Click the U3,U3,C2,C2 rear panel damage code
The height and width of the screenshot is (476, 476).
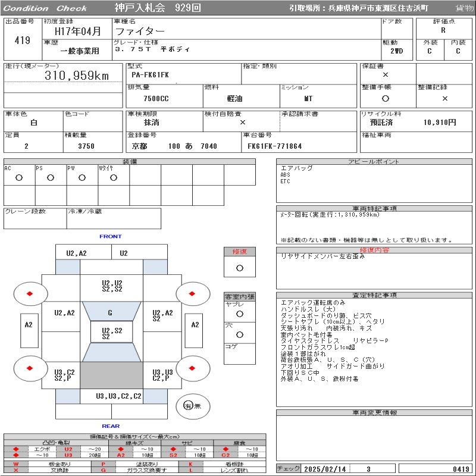(x=118, y=396)
